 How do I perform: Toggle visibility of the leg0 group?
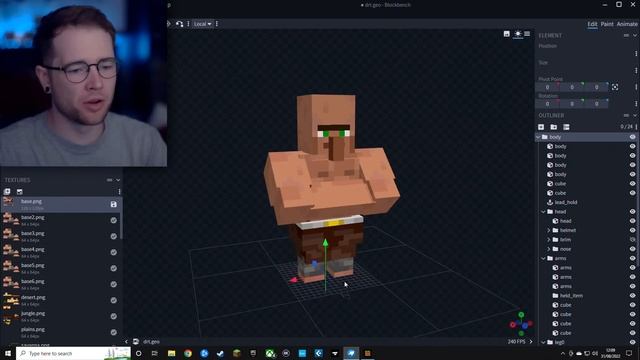(633, 342)
